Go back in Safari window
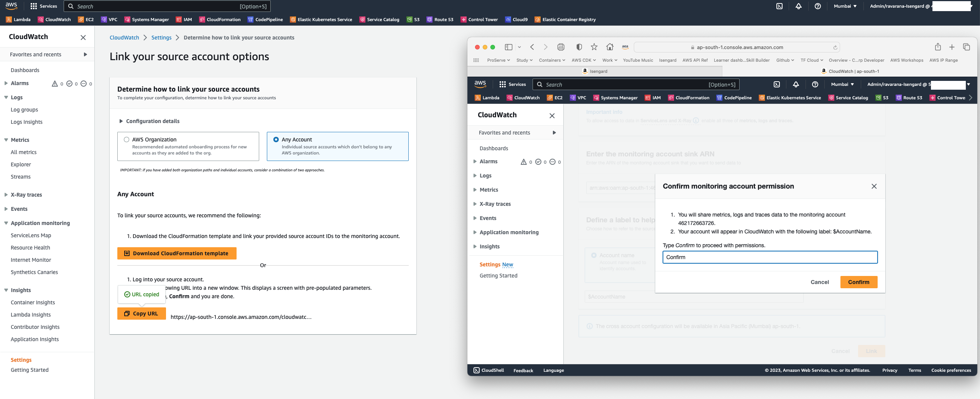The height and width of the screenshot is (399, 980). 532,47
